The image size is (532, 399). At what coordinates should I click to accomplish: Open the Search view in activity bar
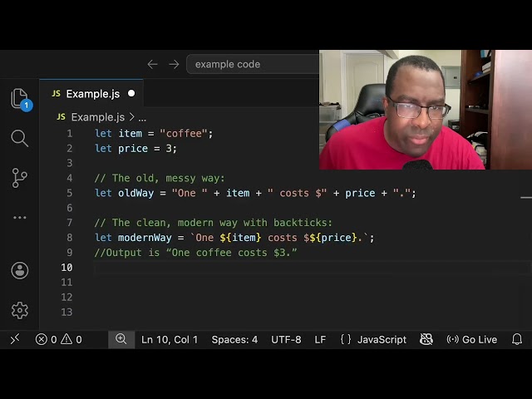19,138
